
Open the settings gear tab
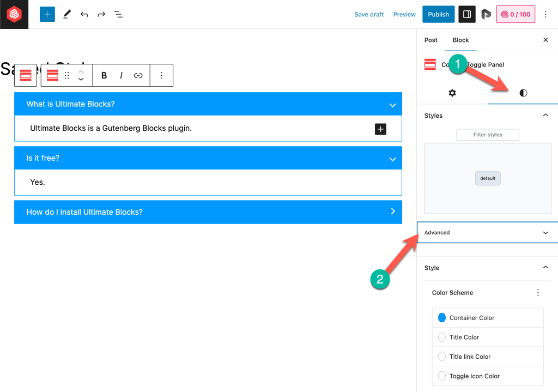pos(452,93)
